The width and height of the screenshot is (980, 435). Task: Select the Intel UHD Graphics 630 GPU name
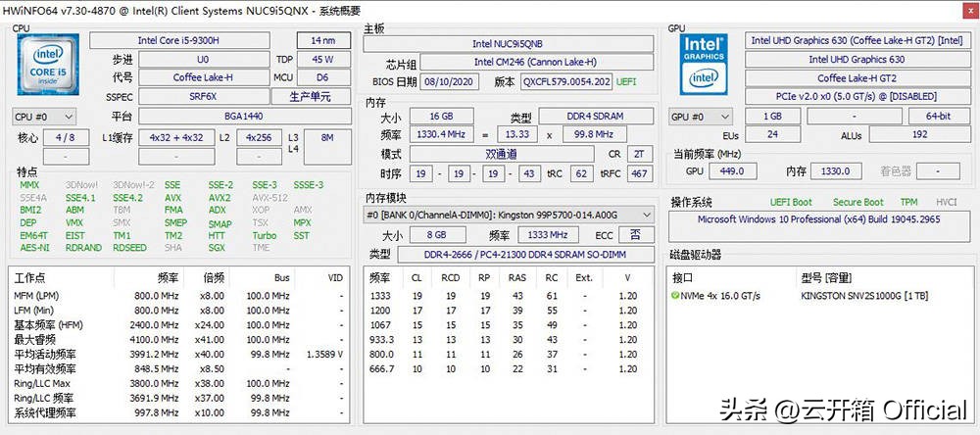(x=857, y=60)
